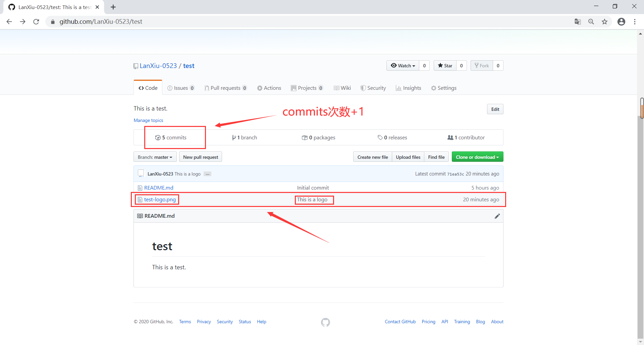
Task: Open the test-logo.png file icon
Action: [140, 199]
